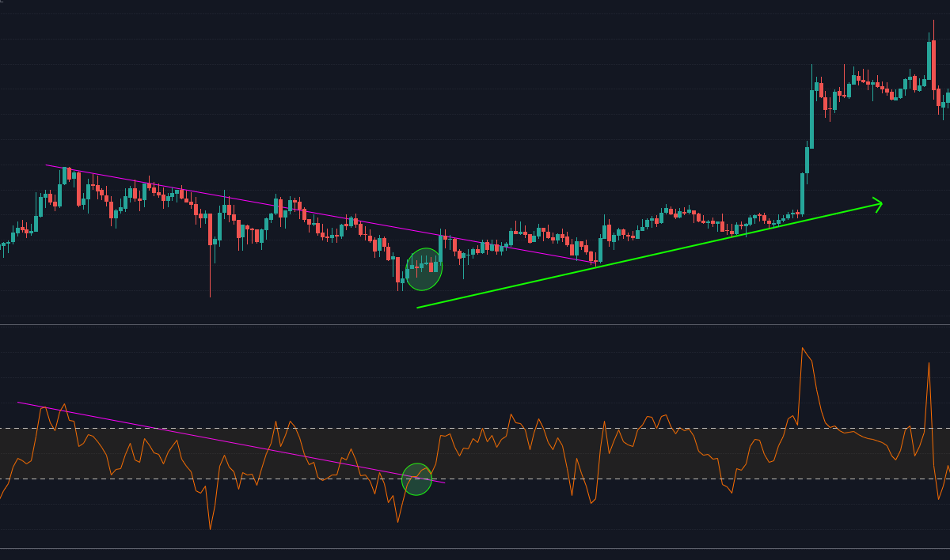
Task: Click the green circle marker on price candles
Action: click(424, 269)
